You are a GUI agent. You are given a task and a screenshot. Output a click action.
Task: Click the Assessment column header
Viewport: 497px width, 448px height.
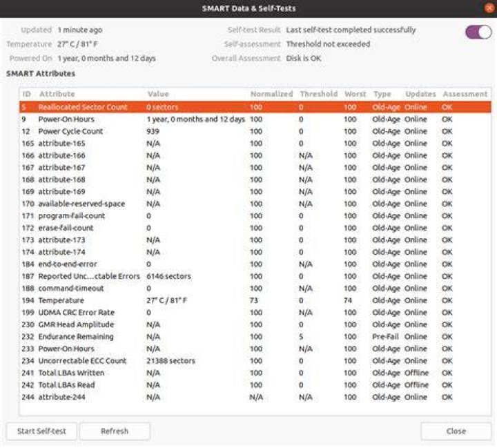465,94
